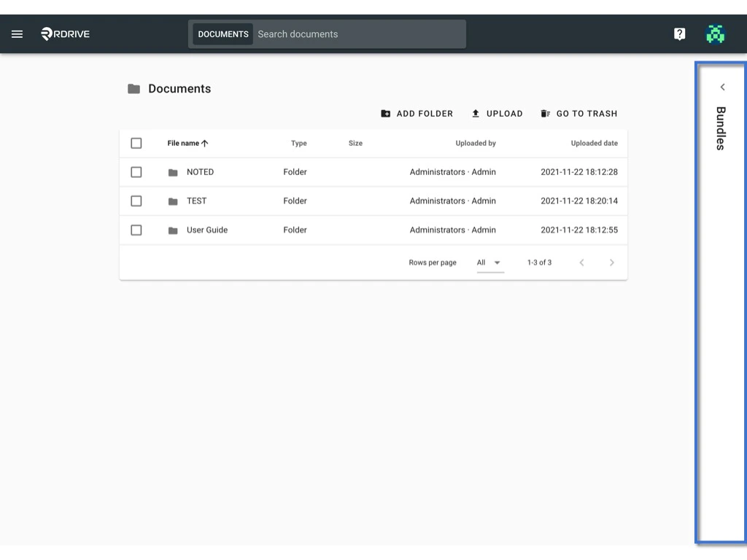Go to the next page of results

(612, 262)
